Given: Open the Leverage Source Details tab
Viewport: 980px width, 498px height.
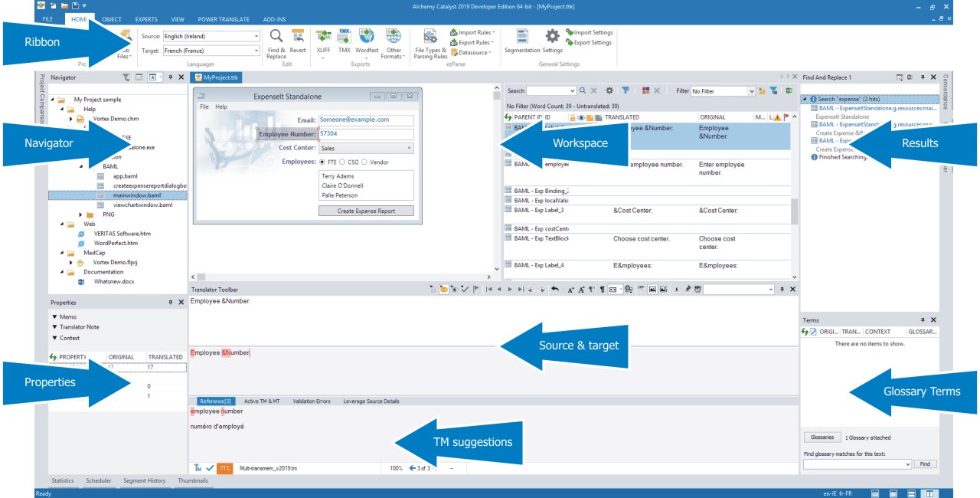Looking at the screenshot, I should (x=371, y=401).
